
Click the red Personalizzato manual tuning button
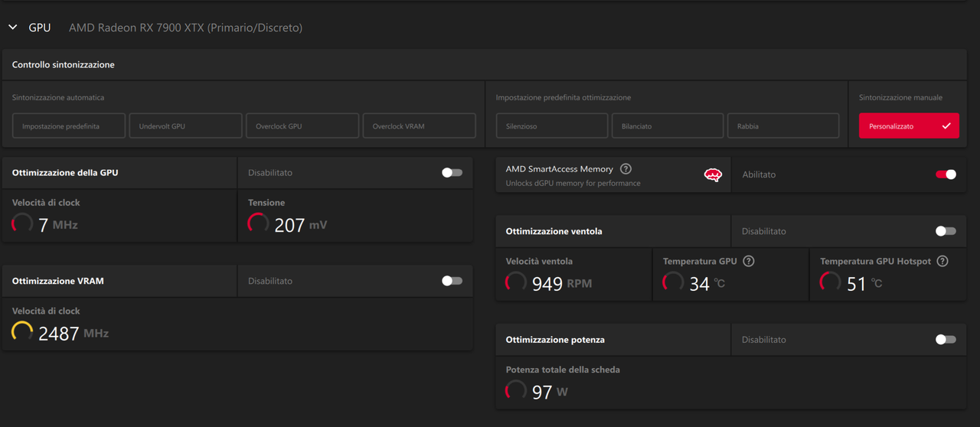909,126
